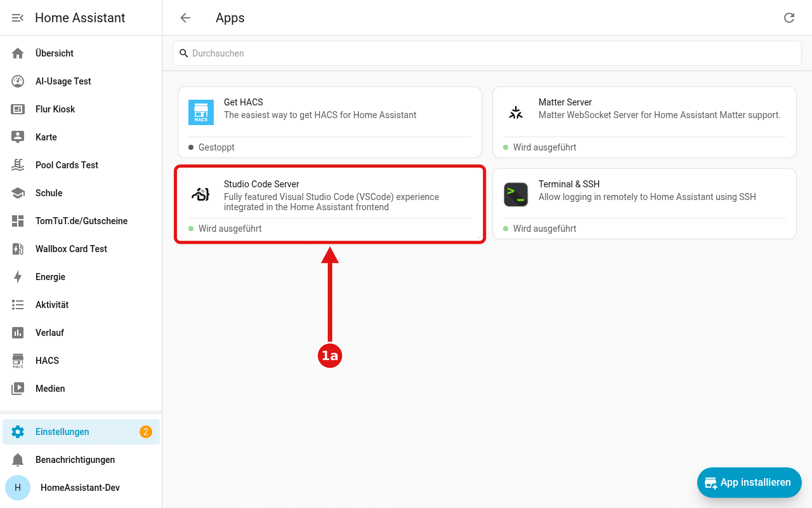Open the Übersicht dashboard

(x=81, y=53)
